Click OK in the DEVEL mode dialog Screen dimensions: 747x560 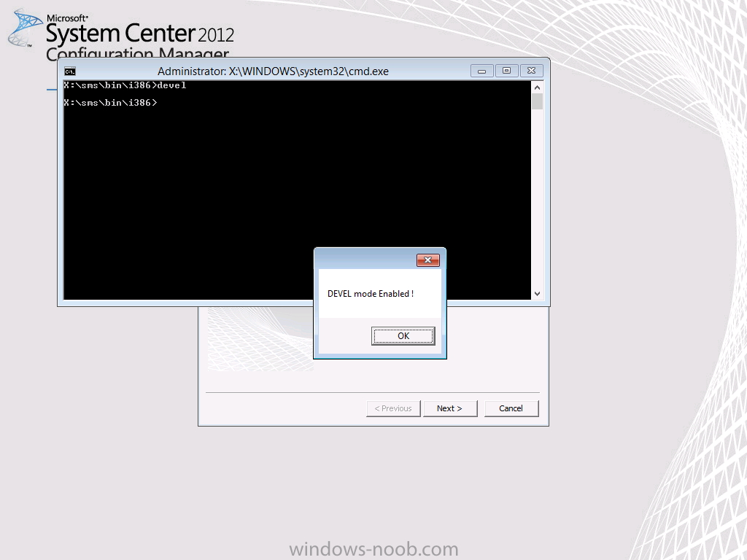pyautogui.click(x=403, y=335)
